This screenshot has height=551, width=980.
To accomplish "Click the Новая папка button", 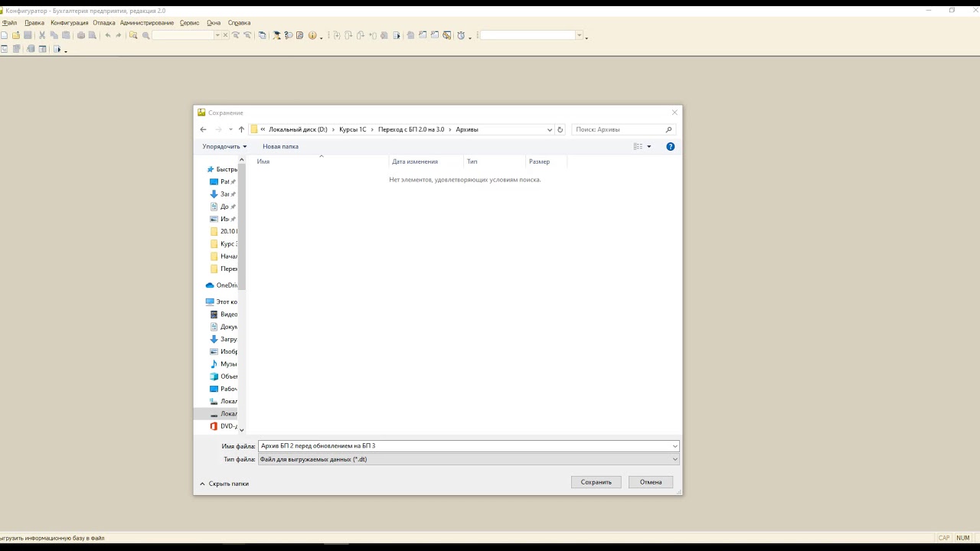I will (280, 146).
